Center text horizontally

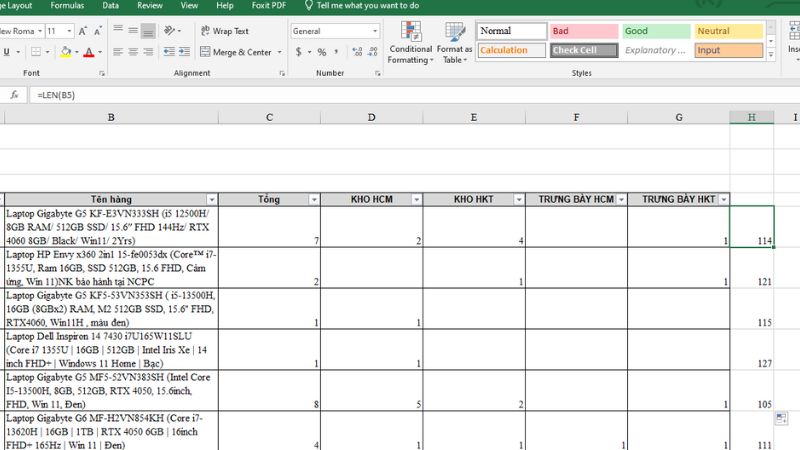[133, 52]
